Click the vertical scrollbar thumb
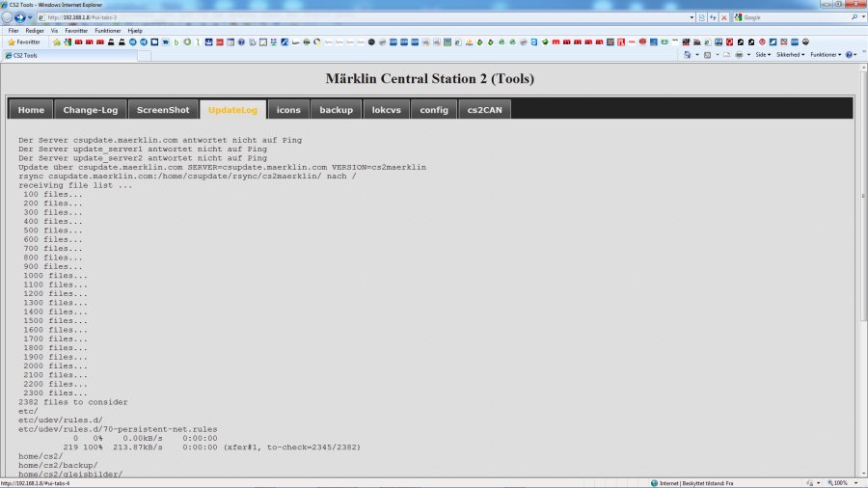This screenshot has height=488, width=868. (863, 196)
